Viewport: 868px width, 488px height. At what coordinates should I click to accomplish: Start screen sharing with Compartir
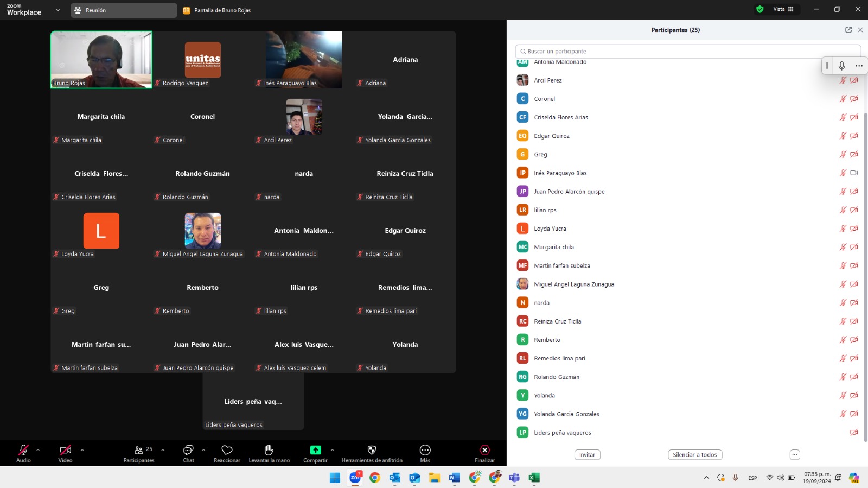coord(315,453)
